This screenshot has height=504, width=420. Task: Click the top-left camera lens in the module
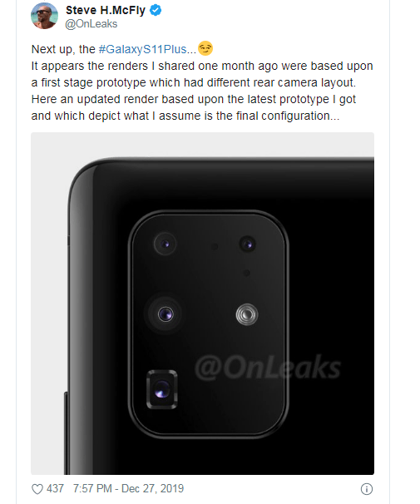[x=166, y=244]
